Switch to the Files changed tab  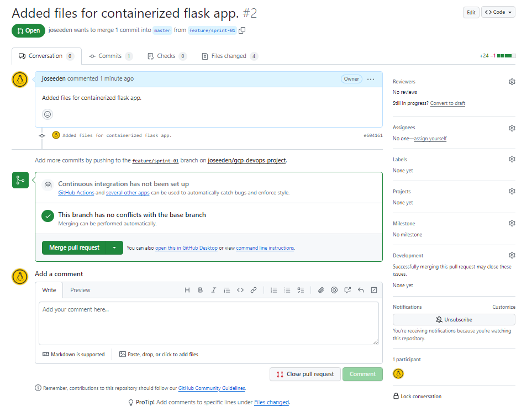pos(230,56)
